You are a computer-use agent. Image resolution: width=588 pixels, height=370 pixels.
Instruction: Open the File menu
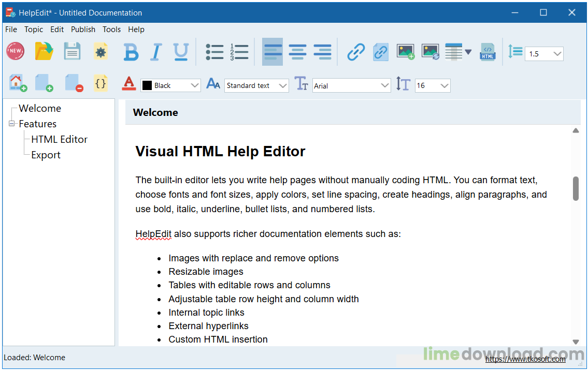pyautogui.click(x=11, y=29)
